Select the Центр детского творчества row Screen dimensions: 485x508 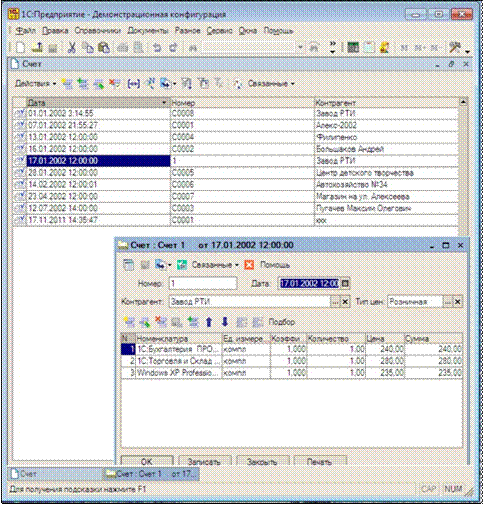235,173
